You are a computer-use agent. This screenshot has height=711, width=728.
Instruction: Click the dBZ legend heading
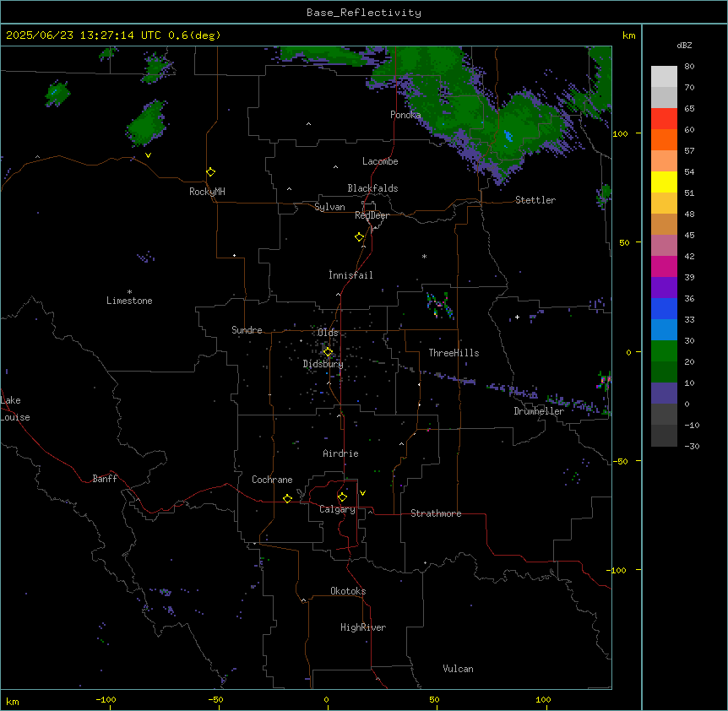pos(684,46)
